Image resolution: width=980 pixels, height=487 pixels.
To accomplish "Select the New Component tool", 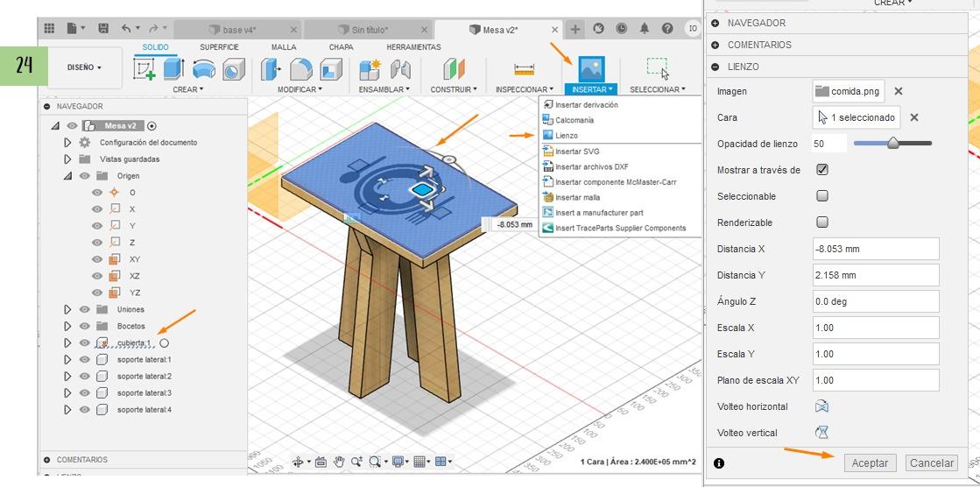I will click(x=370, y=69).
